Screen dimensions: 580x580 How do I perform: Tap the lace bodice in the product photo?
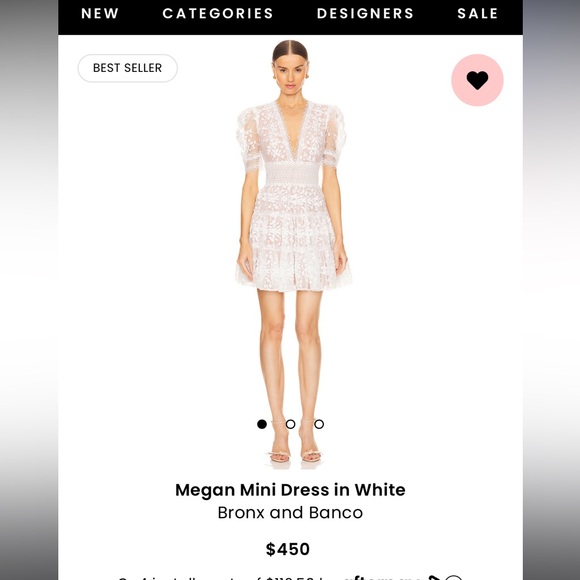pos(290,135)
